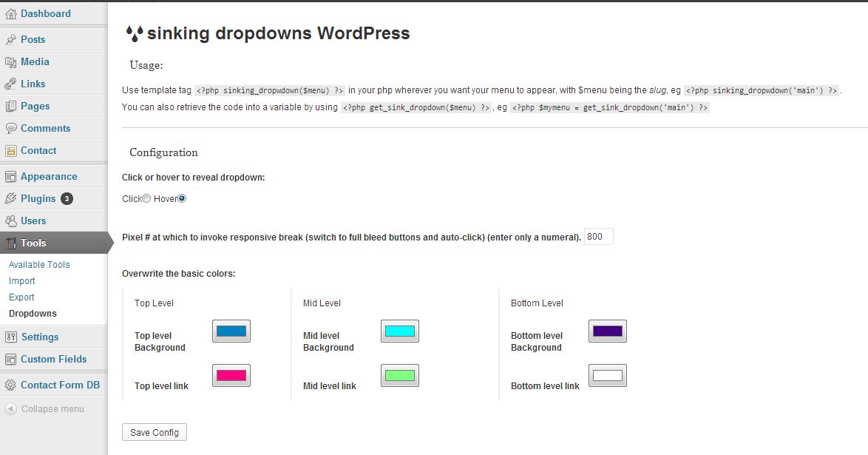Click the Collapse menu link
The height and width of the screenshot is (455, 868).
click(x=52, y=408)
